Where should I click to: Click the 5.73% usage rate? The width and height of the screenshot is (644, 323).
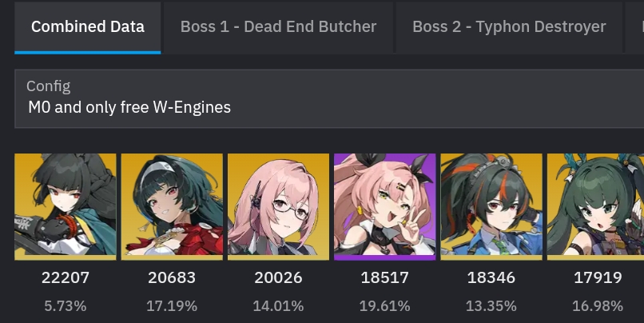pyautogui.click(x=66, y=306)
